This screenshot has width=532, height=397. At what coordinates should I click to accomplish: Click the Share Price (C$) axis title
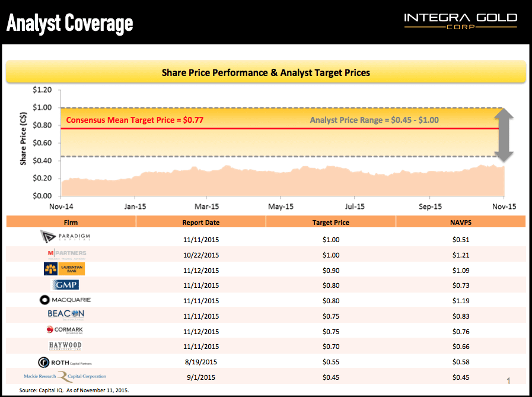(x=23, y=138)
